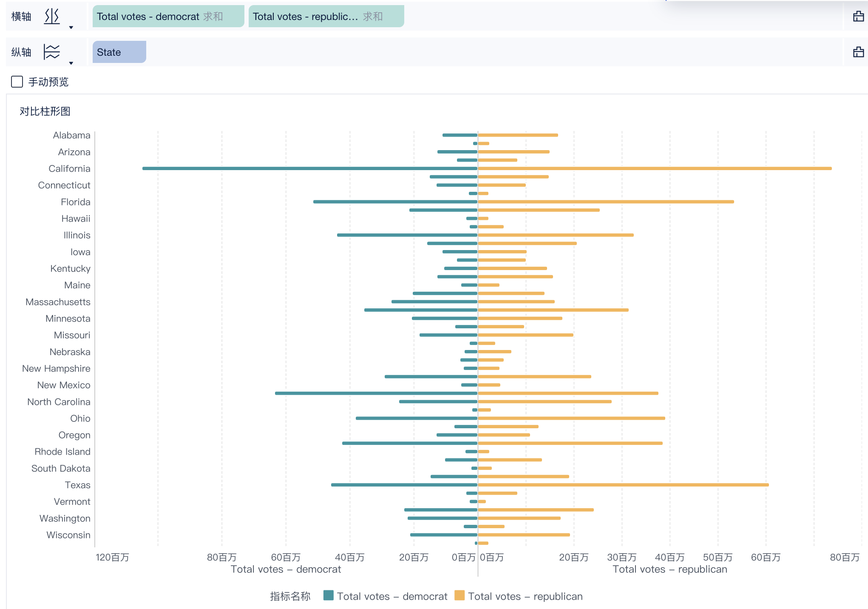Toggle republican series via orange legend swatch
868x609 pixels.
(x=460, y=595)
